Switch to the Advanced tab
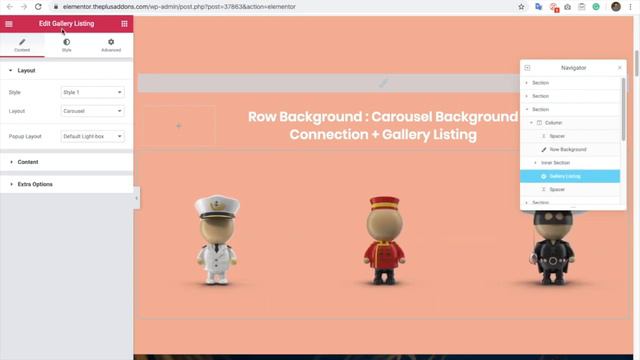This screenshot has height=360, width=640. pyautogui.click(x=111, y=45)
